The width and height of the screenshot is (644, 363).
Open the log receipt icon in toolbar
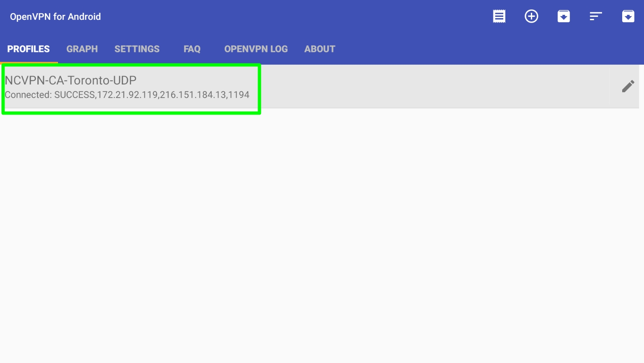coord(499,16)
